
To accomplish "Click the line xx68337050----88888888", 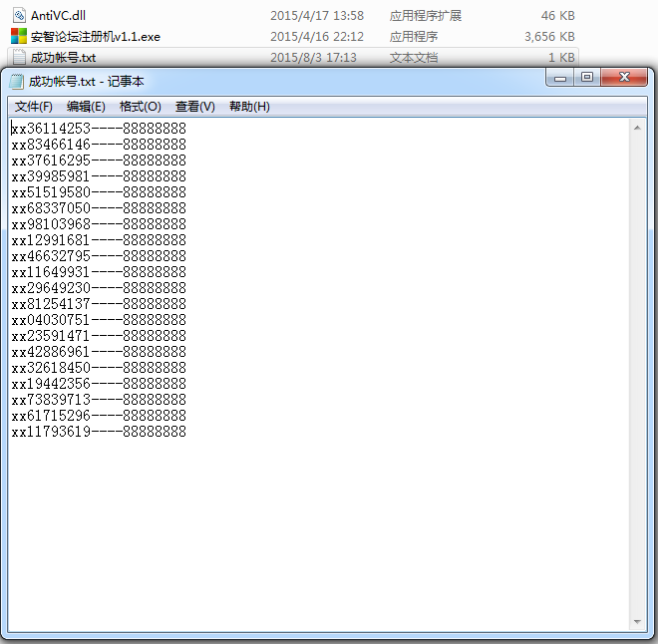I will pyautogui.click(x=99, y=208).
